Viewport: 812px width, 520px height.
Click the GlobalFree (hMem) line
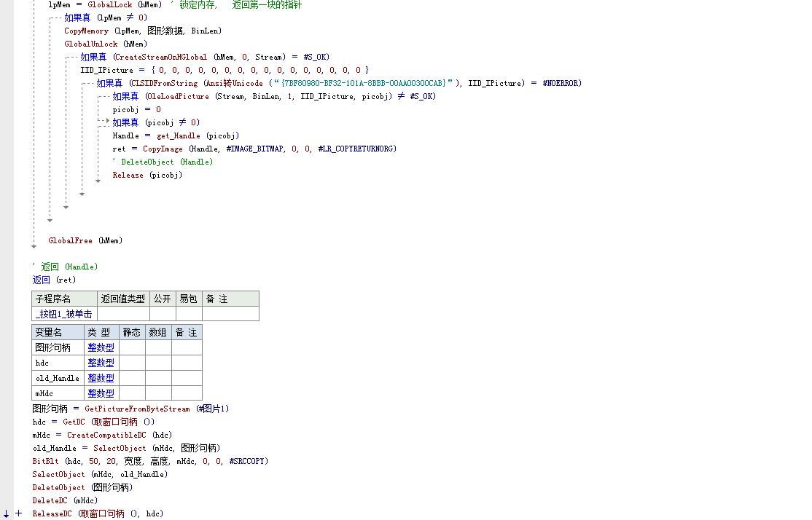point(85,240)
